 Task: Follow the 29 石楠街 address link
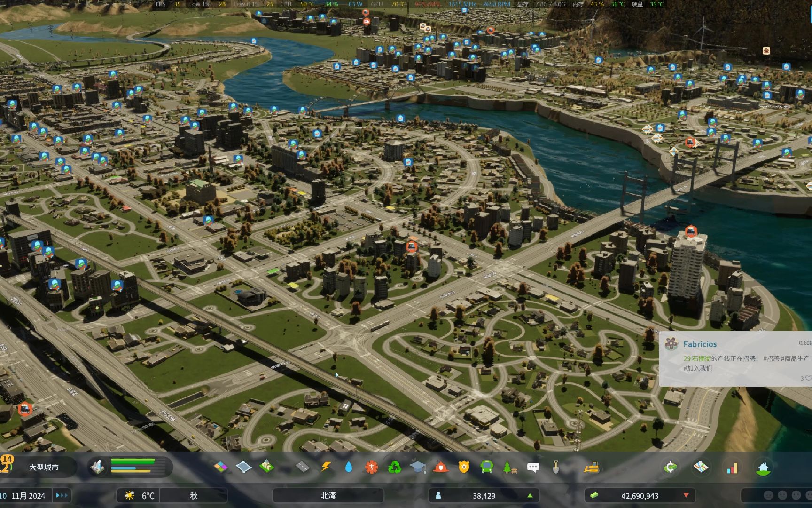(x=697, y=358)
